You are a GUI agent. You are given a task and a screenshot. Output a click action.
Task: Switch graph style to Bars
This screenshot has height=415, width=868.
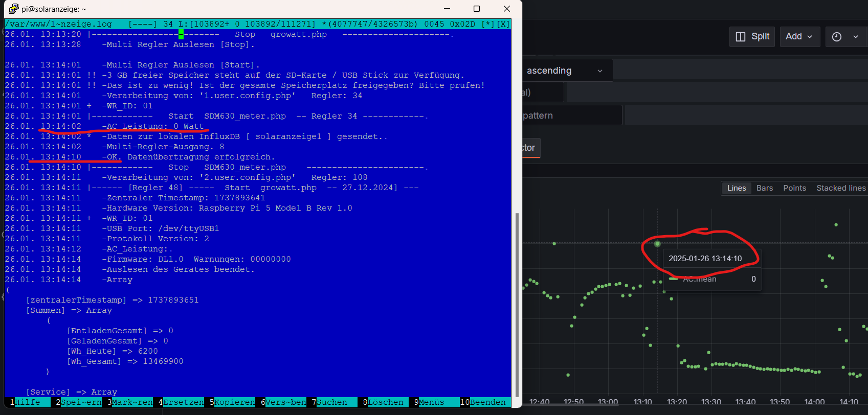pos(765,188)
